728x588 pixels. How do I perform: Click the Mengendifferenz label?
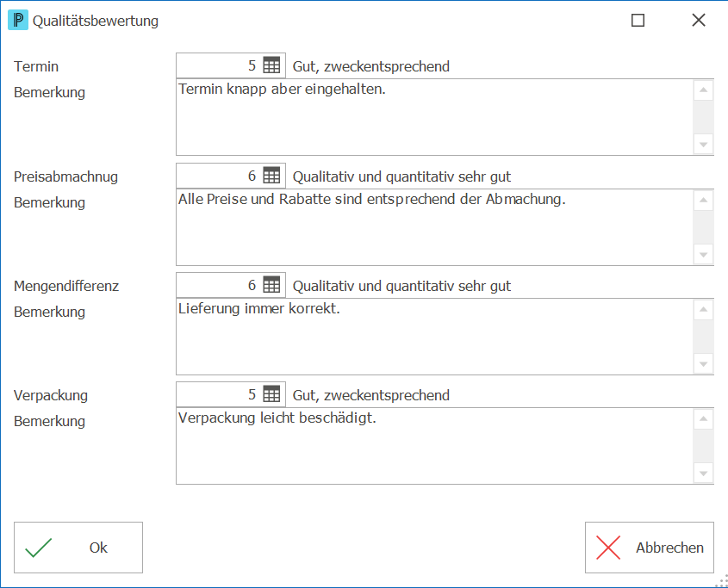pyautogui.click(x=66, y=287)
